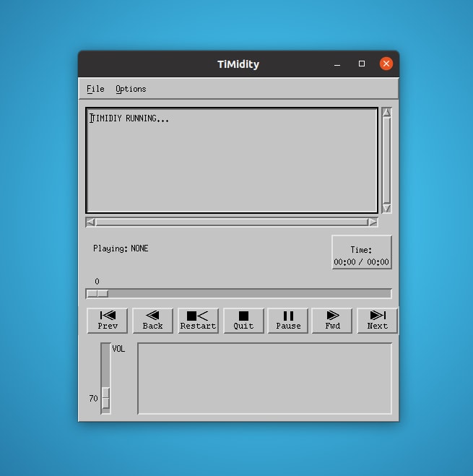Click the empty playlist panel beside VOL
The width and height of the screenshot is (473, 476).
coord(265,378)
